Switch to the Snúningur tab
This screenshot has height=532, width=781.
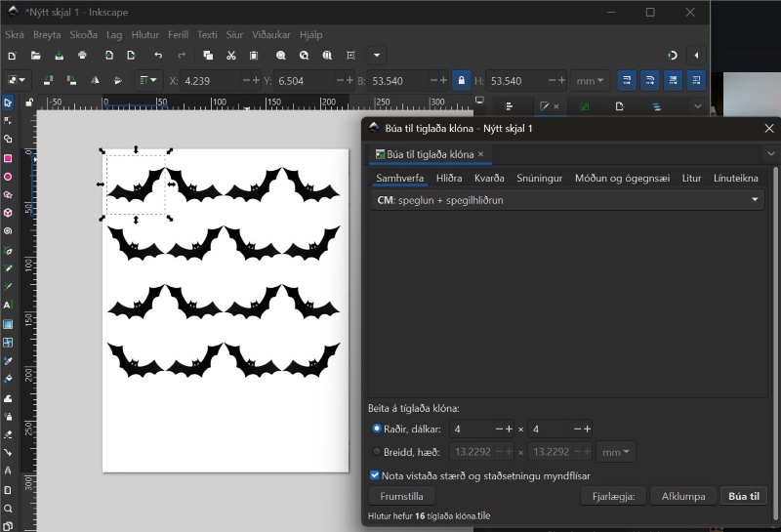539,178
